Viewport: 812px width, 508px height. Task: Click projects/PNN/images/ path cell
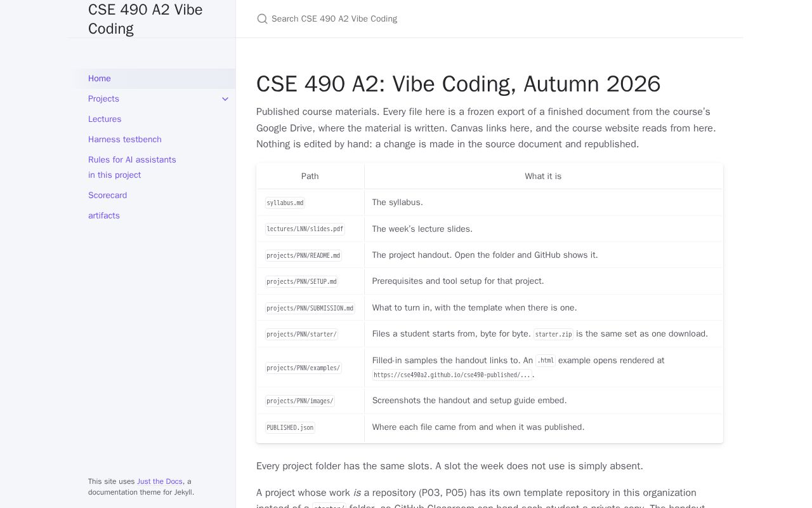pyautogui.click(x=310, y=401)
